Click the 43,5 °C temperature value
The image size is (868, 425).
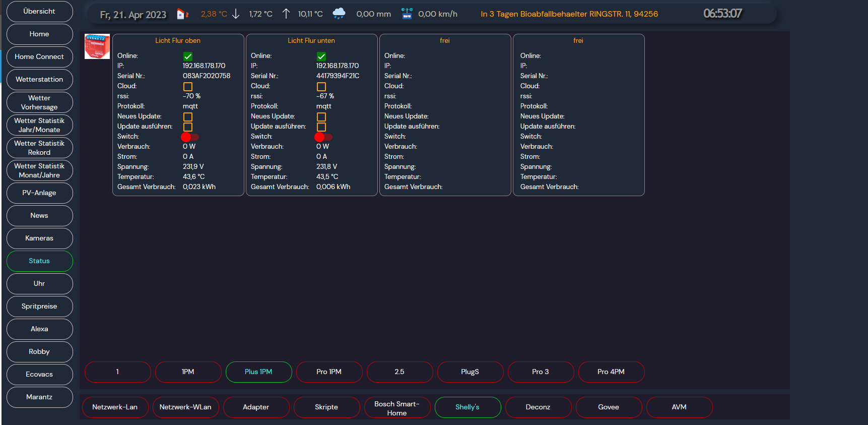point(327,176)
